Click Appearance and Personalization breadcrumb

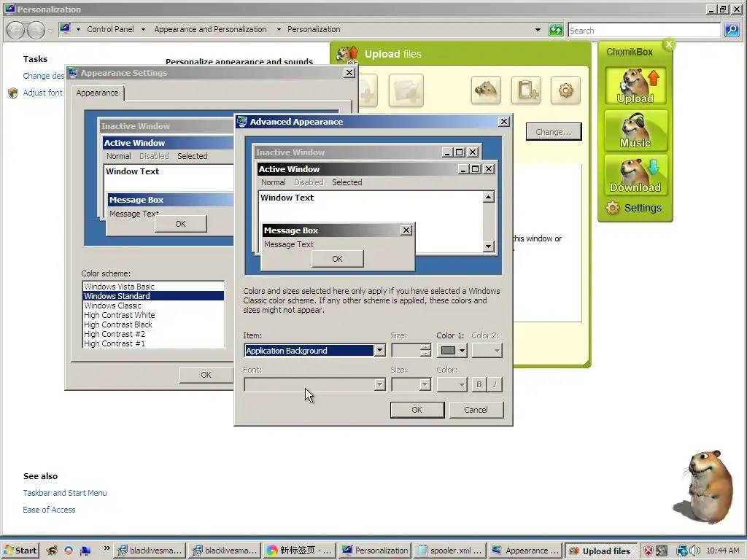pyautogui.click(x=210, y=29)
